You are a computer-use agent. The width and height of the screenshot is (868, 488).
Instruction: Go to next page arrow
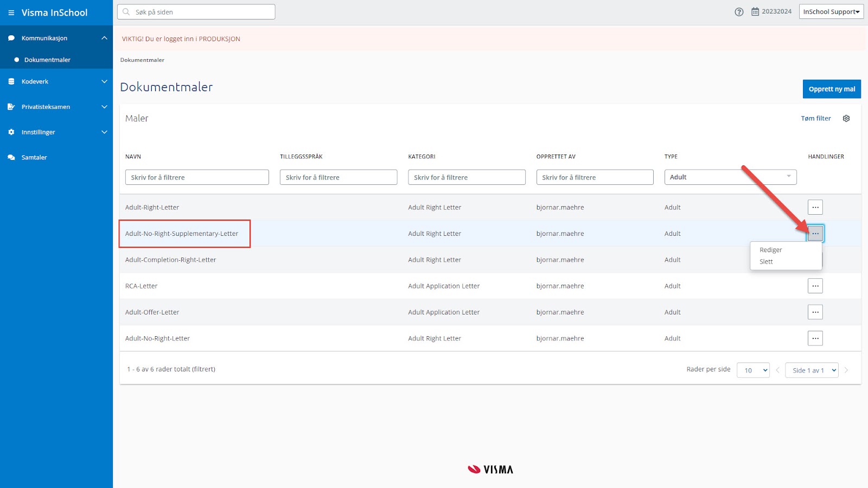tap(846, 370)
